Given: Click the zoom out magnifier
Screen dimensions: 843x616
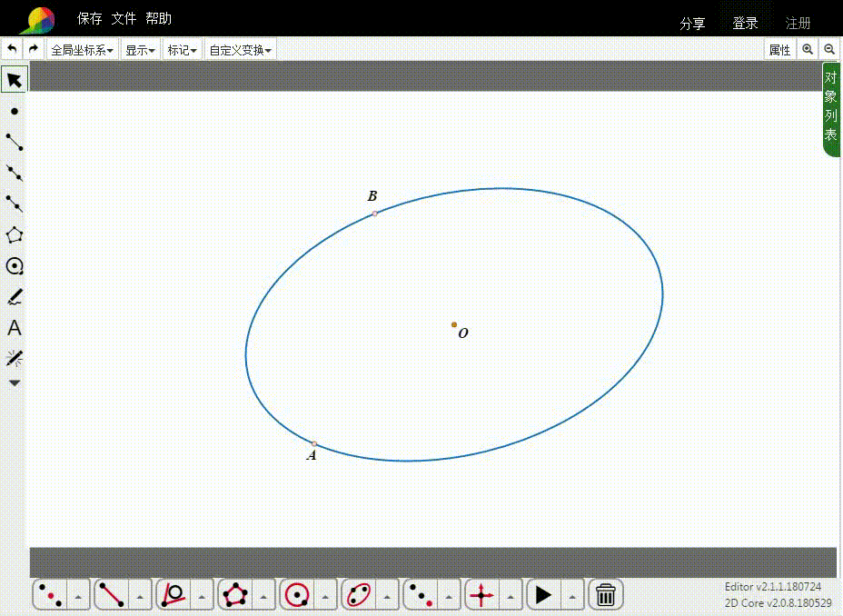Looking at the screenshot, I should pyautogui.click(x=829, y=49).
